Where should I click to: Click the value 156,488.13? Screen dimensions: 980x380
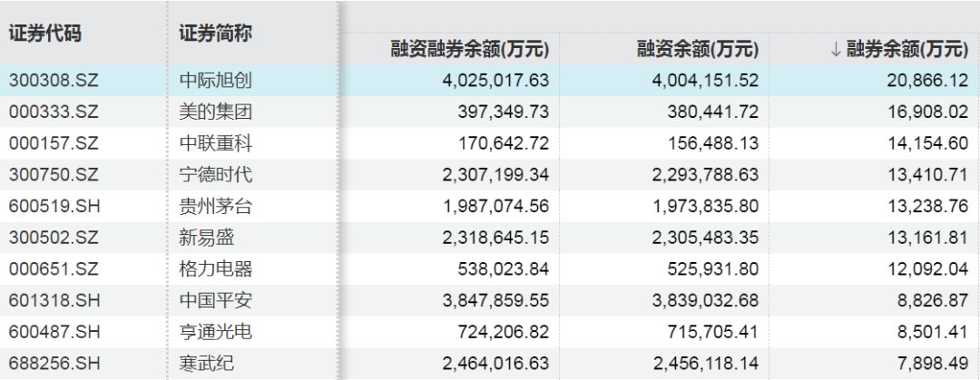tap(713, 143)
